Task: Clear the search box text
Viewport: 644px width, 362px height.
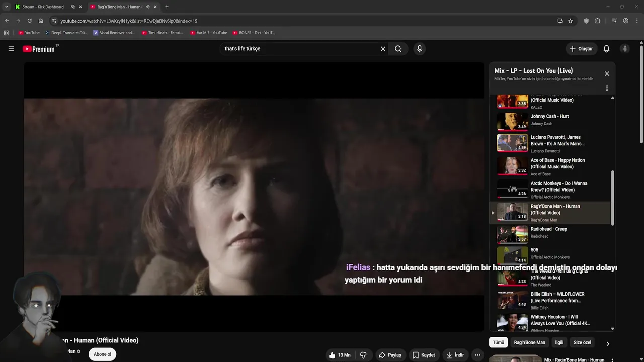Action: (383, 49)
